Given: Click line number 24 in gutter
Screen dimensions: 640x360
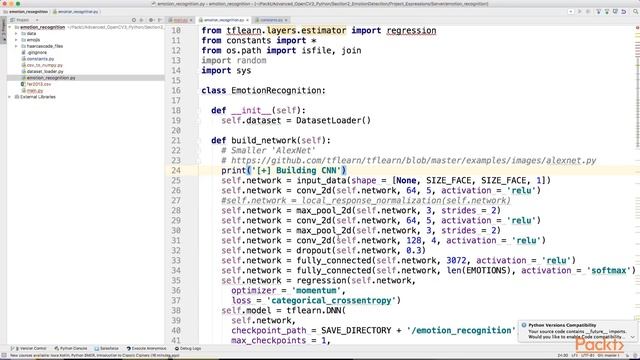Looking at the screenshot, I should 176,171.
